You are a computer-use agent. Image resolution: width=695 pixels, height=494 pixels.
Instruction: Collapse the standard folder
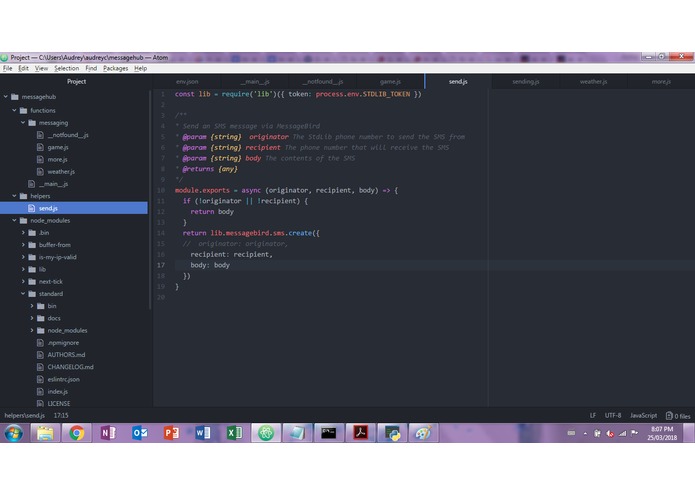click(x=23, y=294)
